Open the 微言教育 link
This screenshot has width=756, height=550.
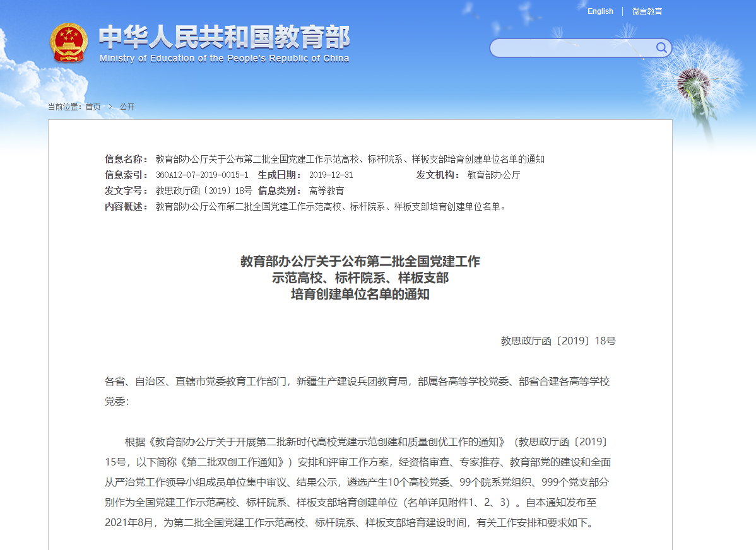pos(647,11)
